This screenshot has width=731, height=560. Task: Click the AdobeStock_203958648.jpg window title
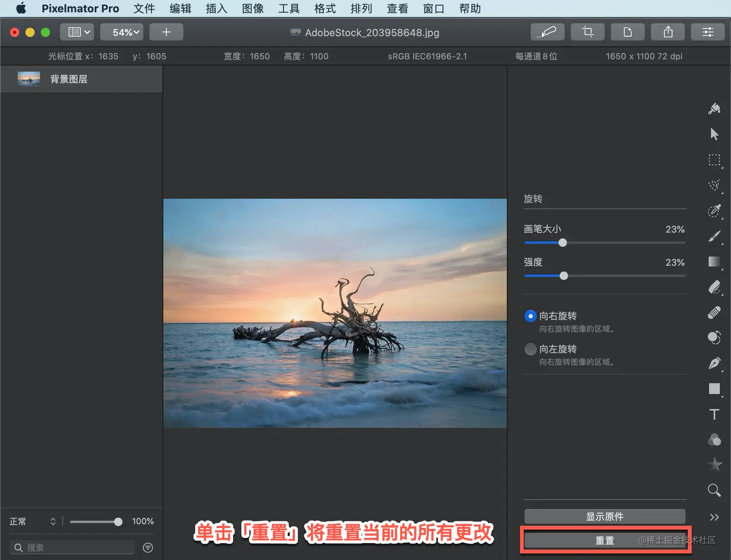coord(372,32)
